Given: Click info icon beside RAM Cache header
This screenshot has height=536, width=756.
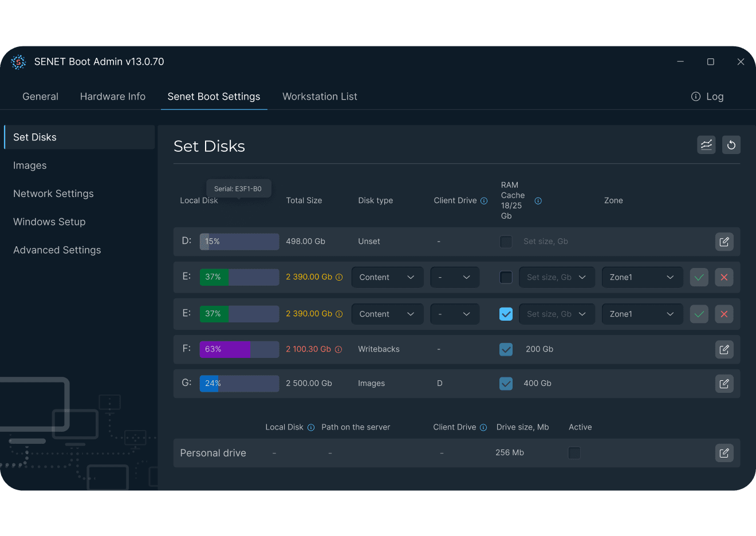Looking at the screenshot, I should pyautogui.click(x=538, y=201).
